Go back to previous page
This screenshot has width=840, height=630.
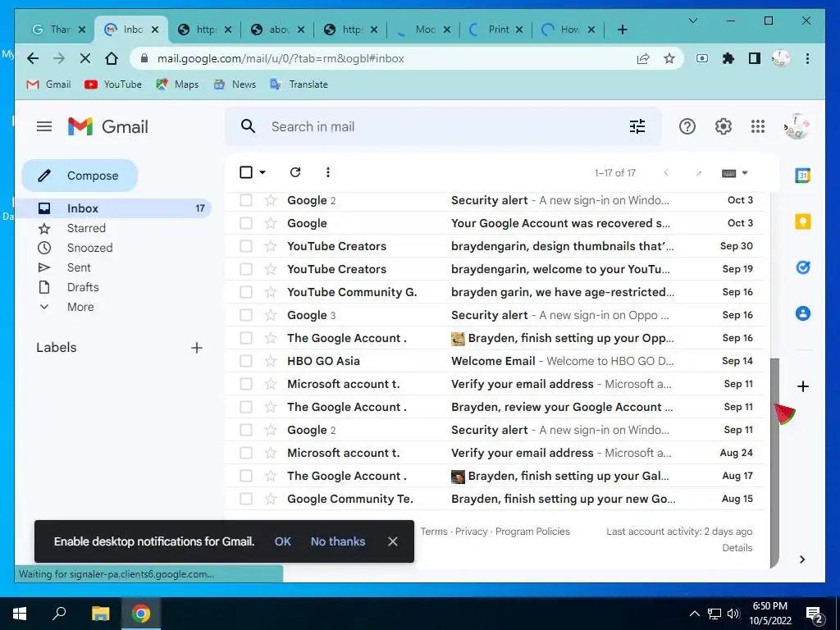point(33,58)
